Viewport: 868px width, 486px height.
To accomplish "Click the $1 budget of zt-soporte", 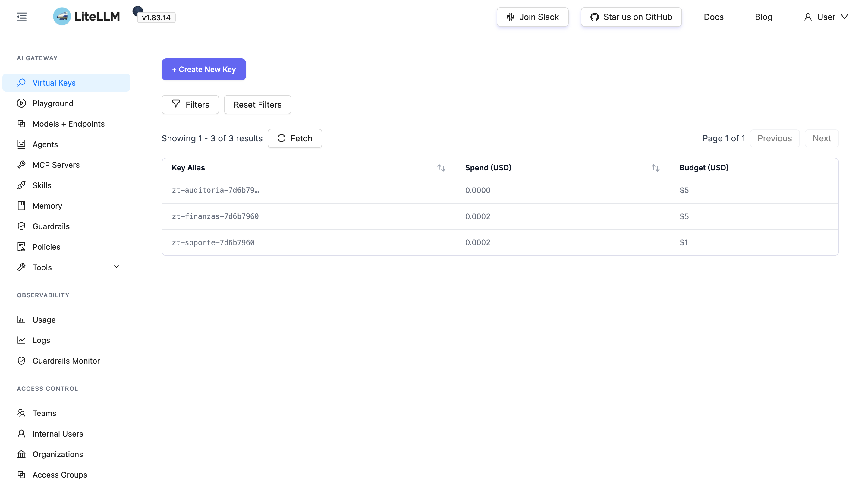I will click(684, 242).
